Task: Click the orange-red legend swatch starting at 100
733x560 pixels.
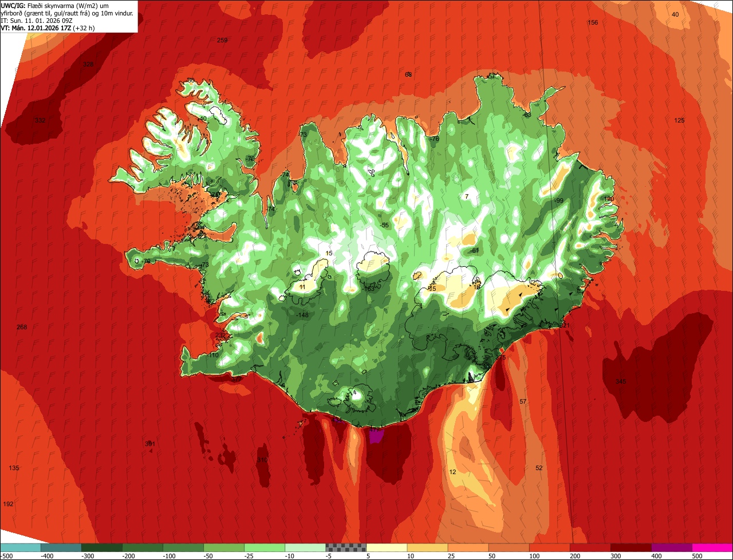Action: (x=549, y=547)
